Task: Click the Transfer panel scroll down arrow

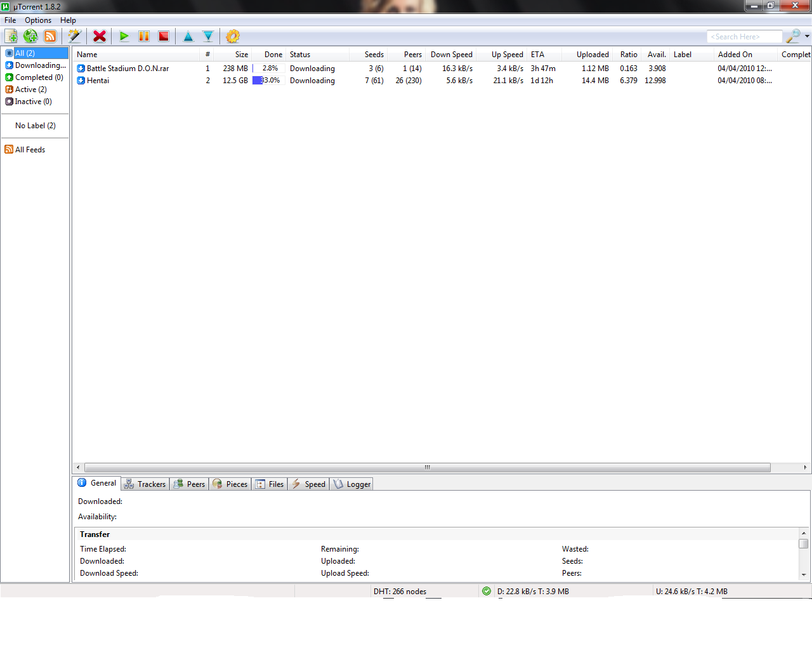Action: (804, 574)
